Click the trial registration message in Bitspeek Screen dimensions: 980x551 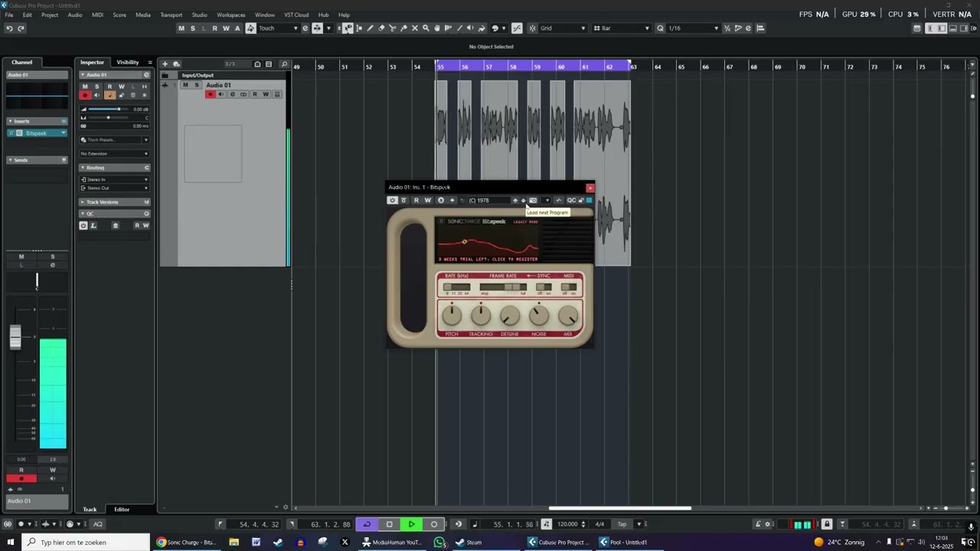pyautogui.click(x=488, y=259)
